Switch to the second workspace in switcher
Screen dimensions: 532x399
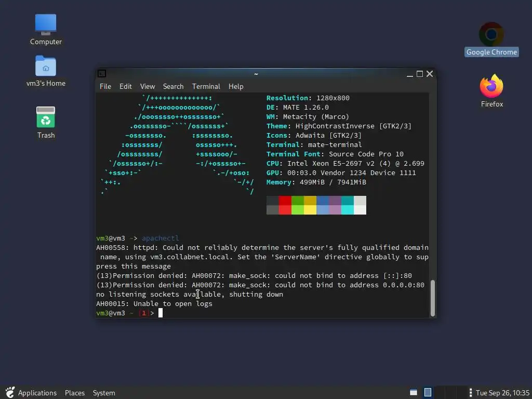click(440, 393)
